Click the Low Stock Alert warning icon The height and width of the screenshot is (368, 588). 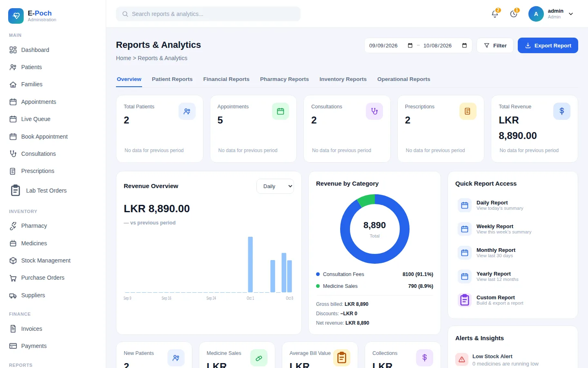[462, 360]
